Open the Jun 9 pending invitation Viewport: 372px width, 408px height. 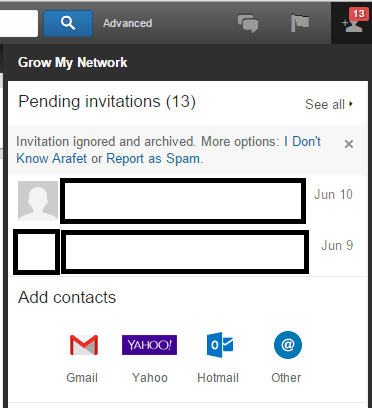[185, 252]
